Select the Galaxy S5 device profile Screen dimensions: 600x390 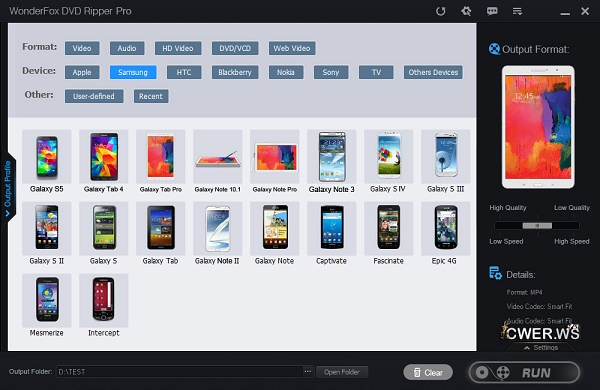[x=47, y=162]
